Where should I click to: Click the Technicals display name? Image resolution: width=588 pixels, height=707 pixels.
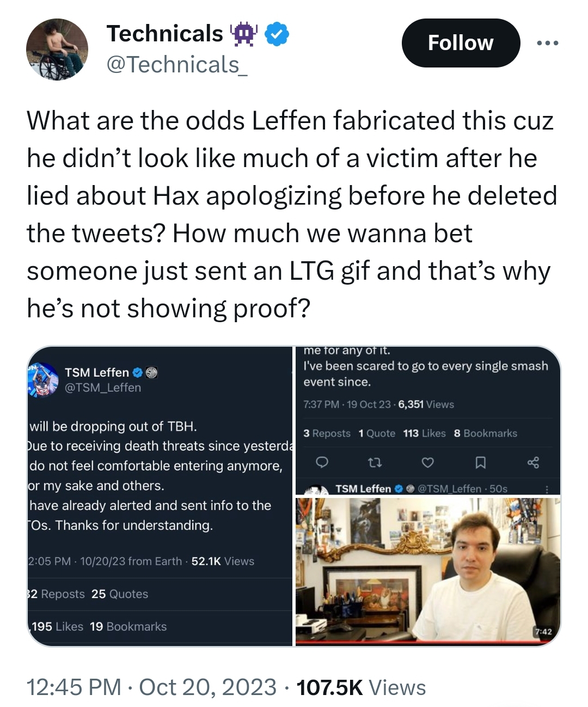click(x=165, y=34)
